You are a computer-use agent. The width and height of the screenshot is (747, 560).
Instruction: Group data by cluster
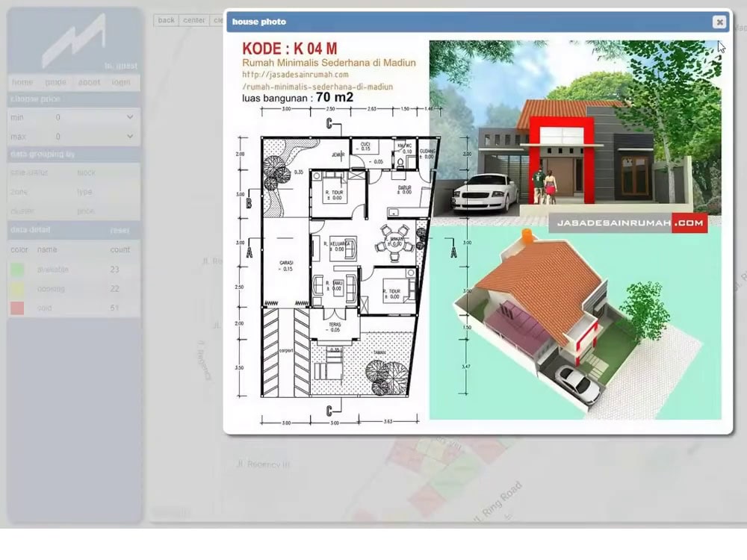[22, 211]
